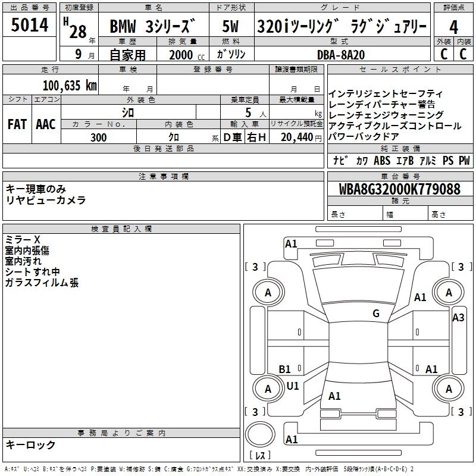Click the grade 320iツーリング ラグジュアリー

(342, 26)
